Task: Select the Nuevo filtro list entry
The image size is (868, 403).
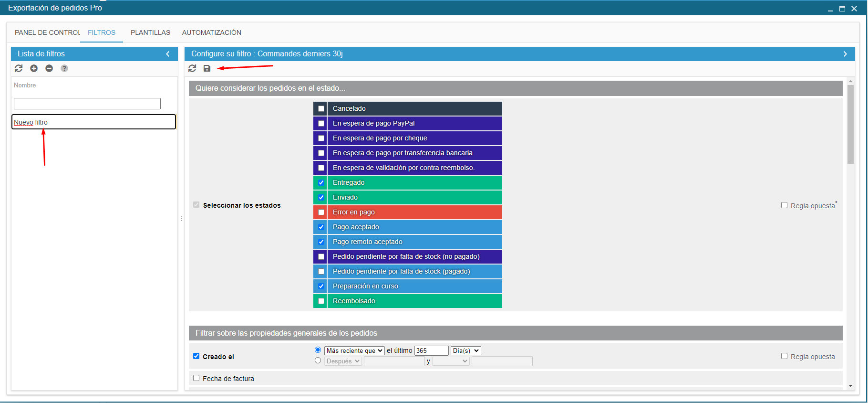Action: [x=93, y=122]
